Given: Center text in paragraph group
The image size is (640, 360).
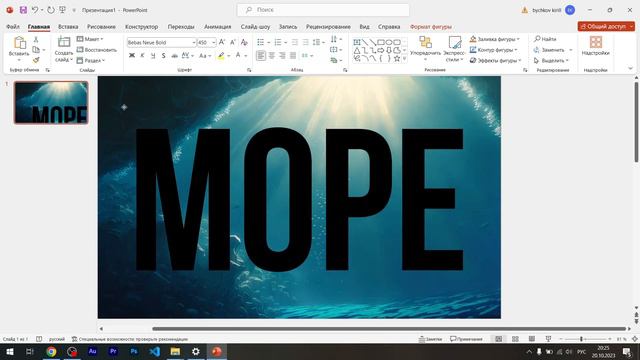Looking at the screenshot, I should (271, 56).
